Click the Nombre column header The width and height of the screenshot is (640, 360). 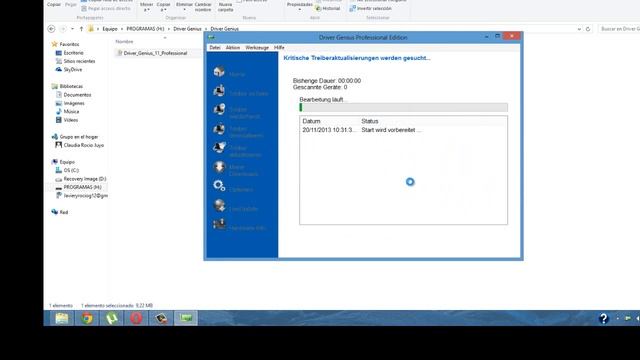pos(124,42)
